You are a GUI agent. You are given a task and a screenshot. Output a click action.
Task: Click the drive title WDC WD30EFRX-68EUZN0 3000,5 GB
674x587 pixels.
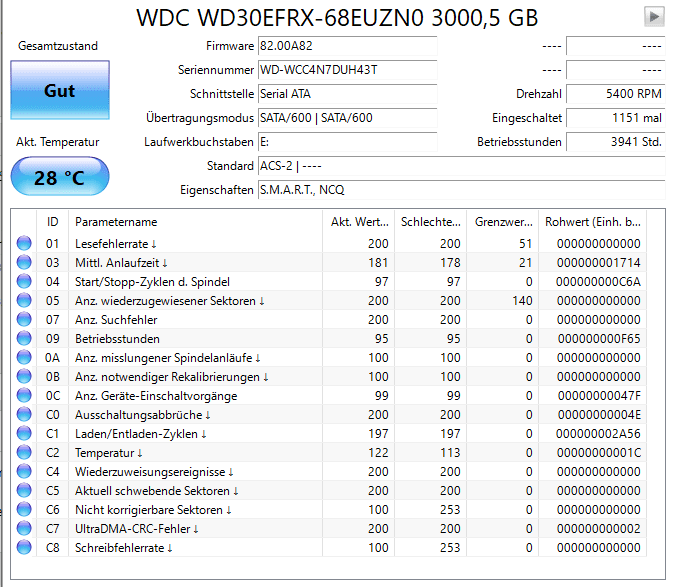tap(337, 18)
